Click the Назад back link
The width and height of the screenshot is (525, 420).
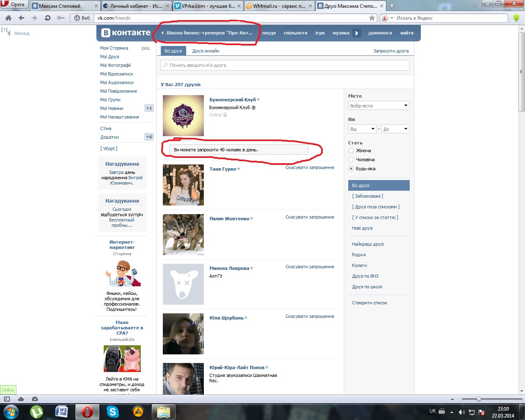pos(22,33)
